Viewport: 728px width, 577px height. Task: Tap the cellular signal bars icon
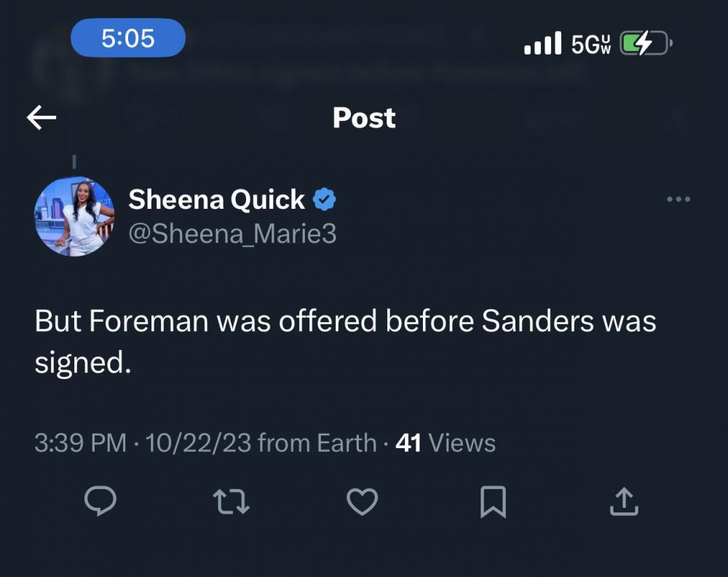pos(543,44)
